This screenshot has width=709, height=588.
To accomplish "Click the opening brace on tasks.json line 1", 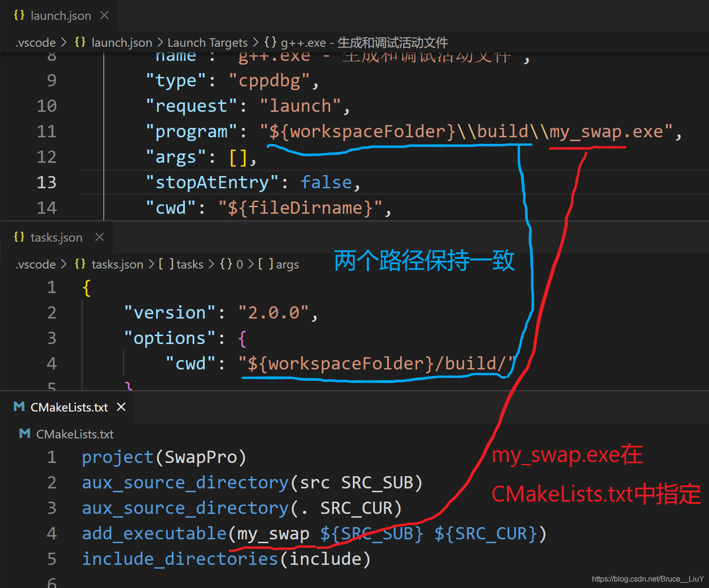I will [x=86, y=287].
